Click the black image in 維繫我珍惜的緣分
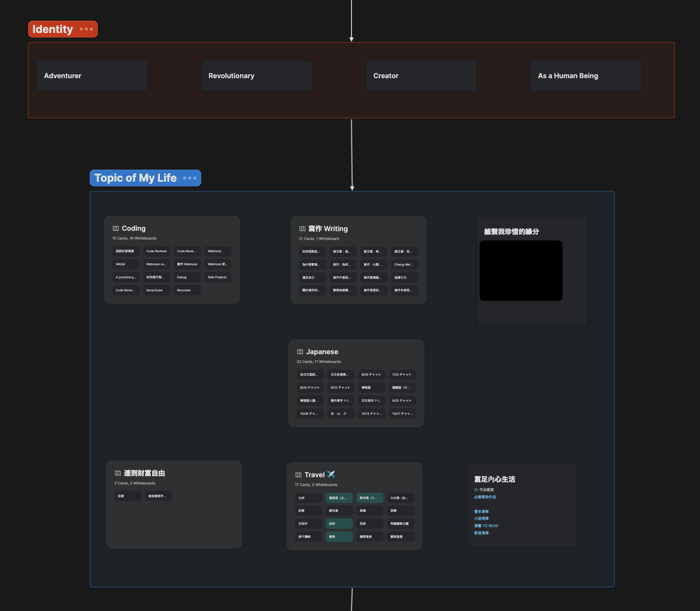Image resolution: width=700 pixels, height=611 pixels. 521,271
